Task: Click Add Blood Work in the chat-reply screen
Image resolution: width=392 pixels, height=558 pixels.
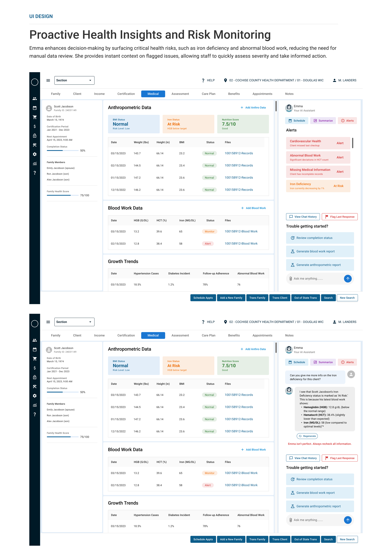Action: coord(253,450)
